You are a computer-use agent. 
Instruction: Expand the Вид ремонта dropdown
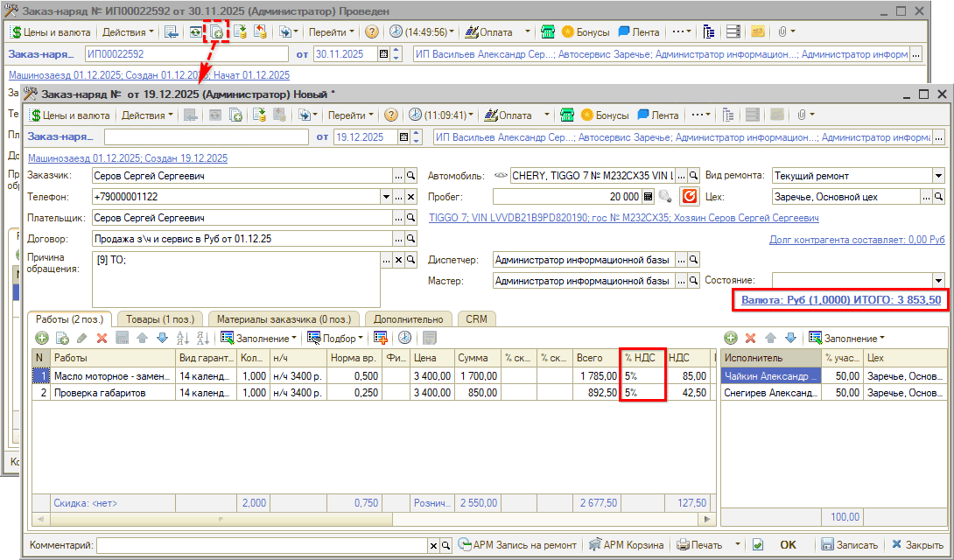pos(938,176)
